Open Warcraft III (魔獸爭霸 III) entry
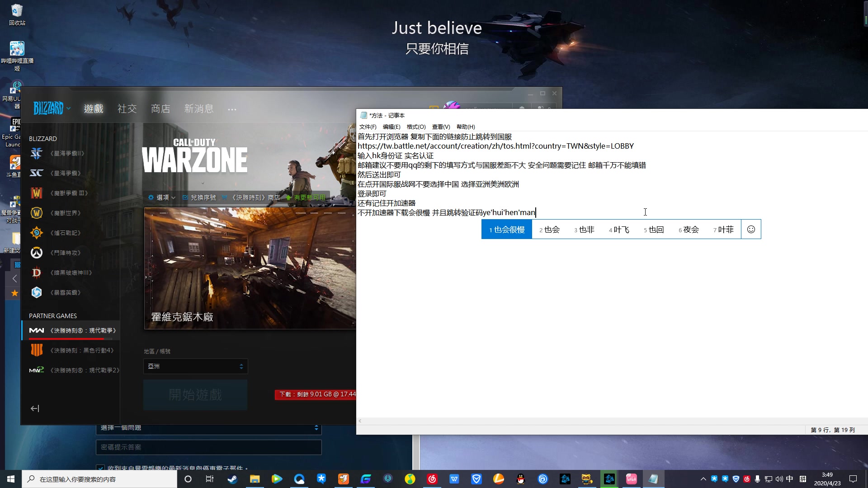This screenshot has width=868, height=488. [x=59, y=193]
